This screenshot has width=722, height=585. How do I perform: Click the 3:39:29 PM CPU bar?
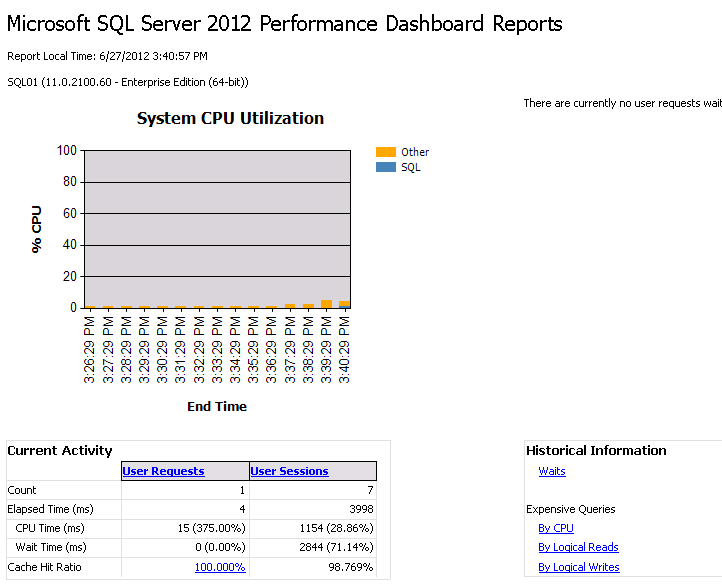click(326, 304)
